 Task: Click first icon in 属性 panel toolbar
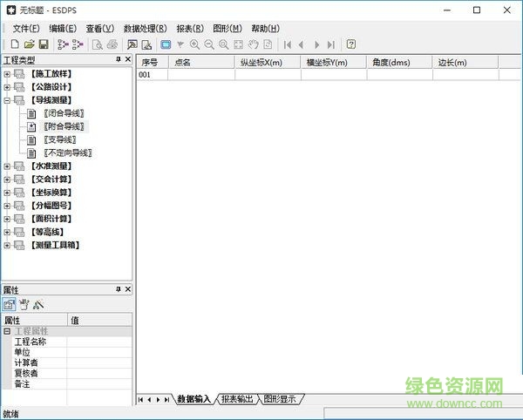9,304
